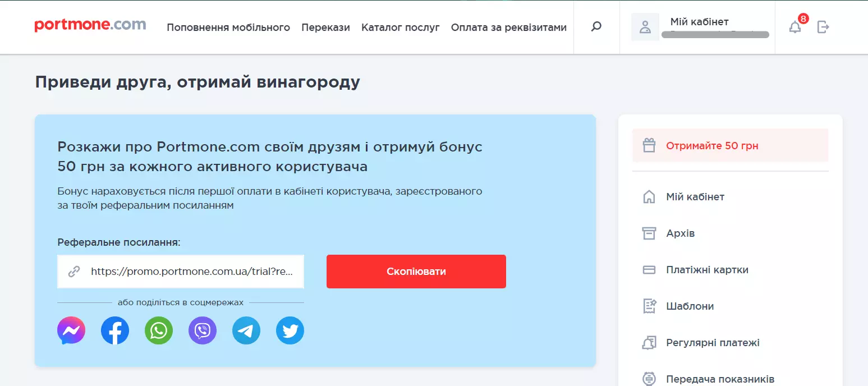
Task: Click the Шаблони templates icon
Action: point(649,306)
